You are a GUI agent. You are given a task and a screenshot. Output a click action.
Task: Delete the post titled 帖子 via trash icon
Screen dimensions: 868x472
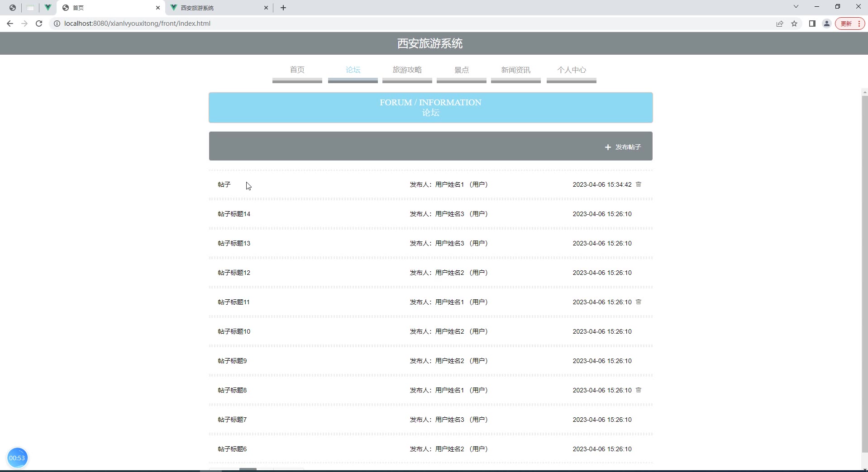[638, 184]
